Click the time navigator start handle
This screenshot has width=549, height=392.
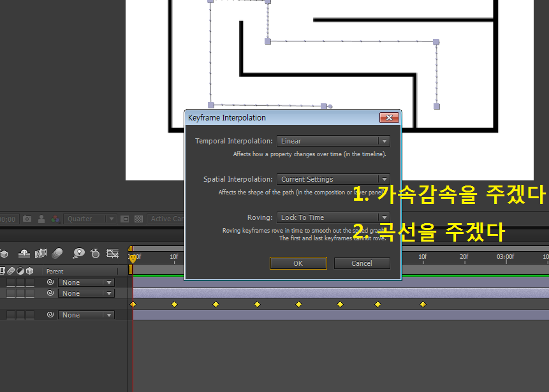[x=130, y=249]
